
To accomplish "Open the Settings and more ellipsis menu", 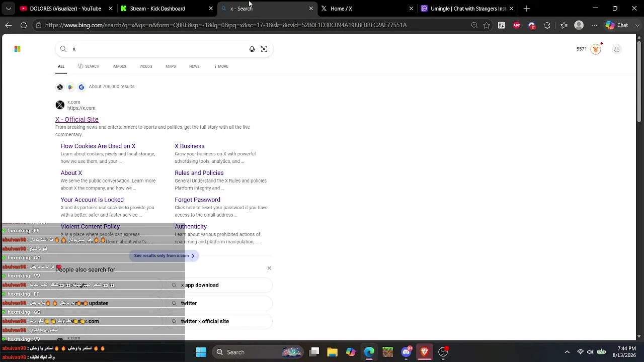I will (594, 25).
